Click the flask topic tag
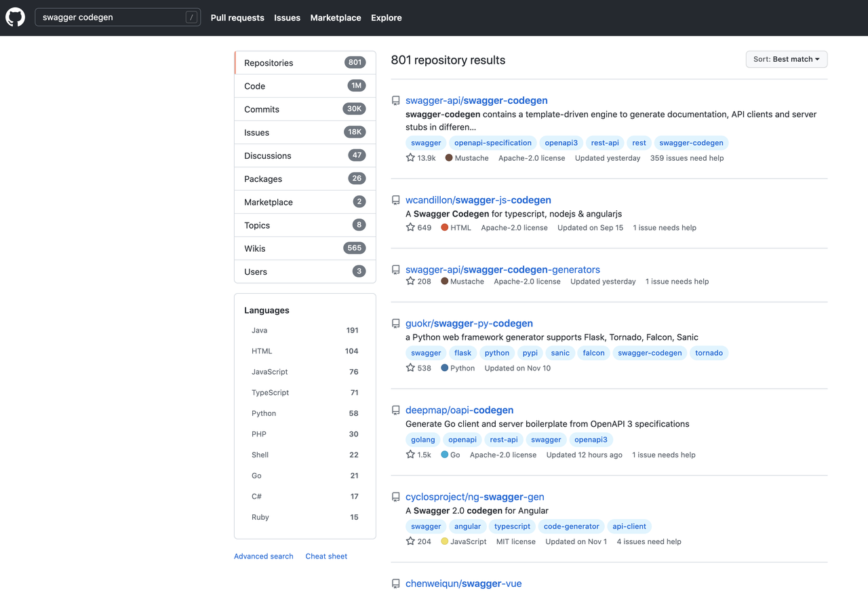Image resolution: width=868 pixels, height=593 pixels. pos(463,353)
